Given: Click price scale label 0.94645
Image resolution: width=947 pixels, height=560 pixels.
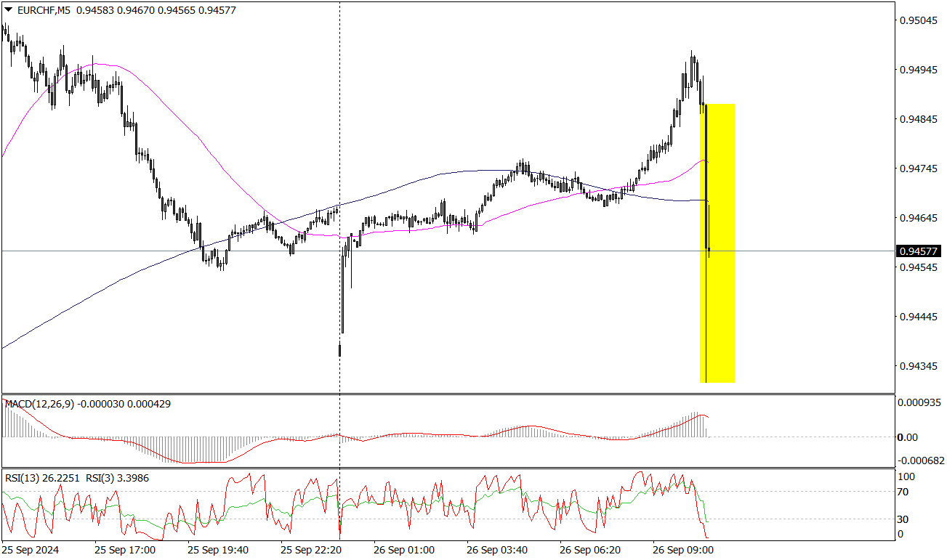Looking at the screenshot, I should 919,218.
